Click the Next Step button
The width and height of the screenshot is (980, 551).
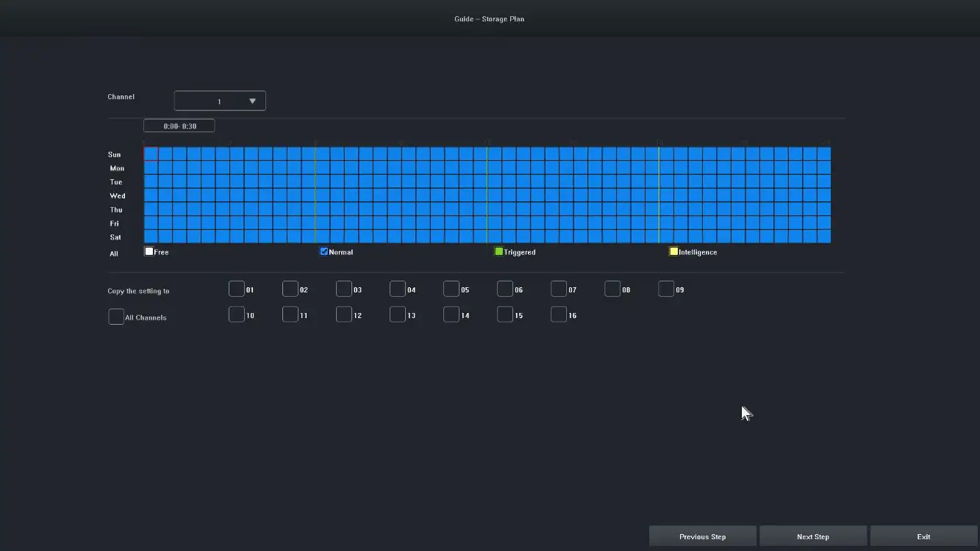pos(813,536)
